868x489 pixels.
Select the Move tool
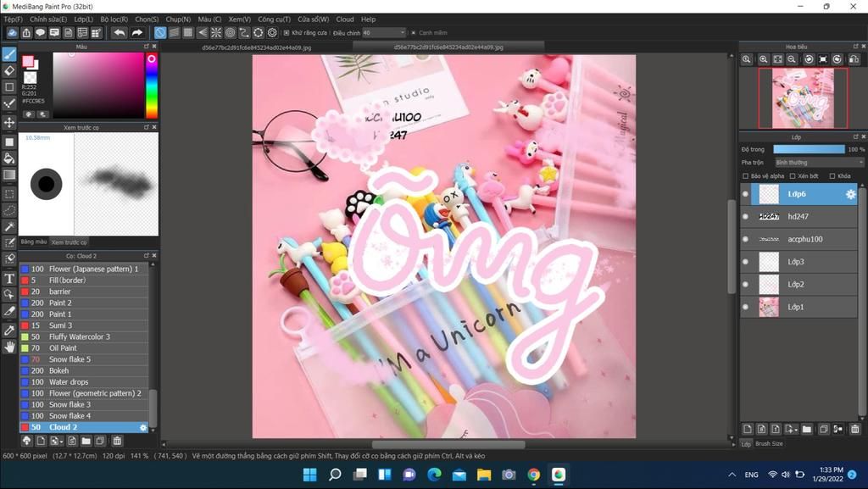click(x=9, y=122)
